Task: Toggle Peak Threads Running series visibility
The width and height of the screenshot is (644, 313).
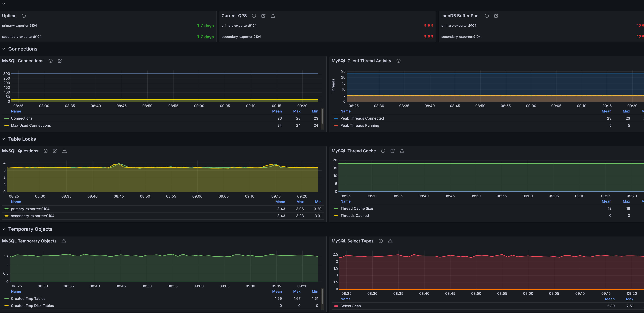Action: coord(360,125)
